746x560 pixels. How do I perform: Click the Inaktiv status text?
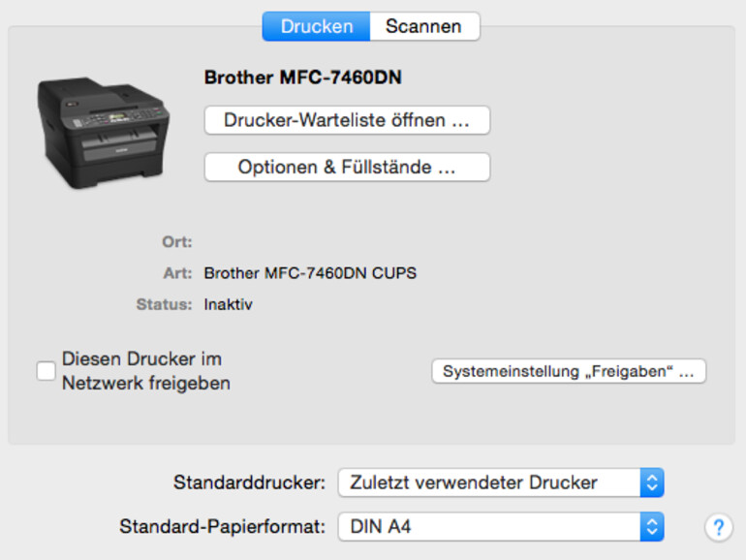tap(228, 304)
